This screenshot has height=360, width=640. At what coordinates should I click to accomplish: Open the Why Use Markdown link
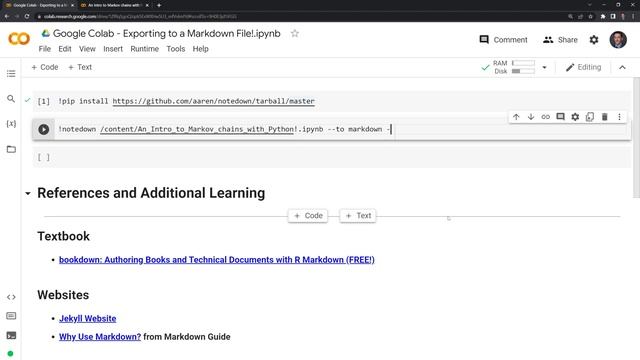tap(100, 337)
